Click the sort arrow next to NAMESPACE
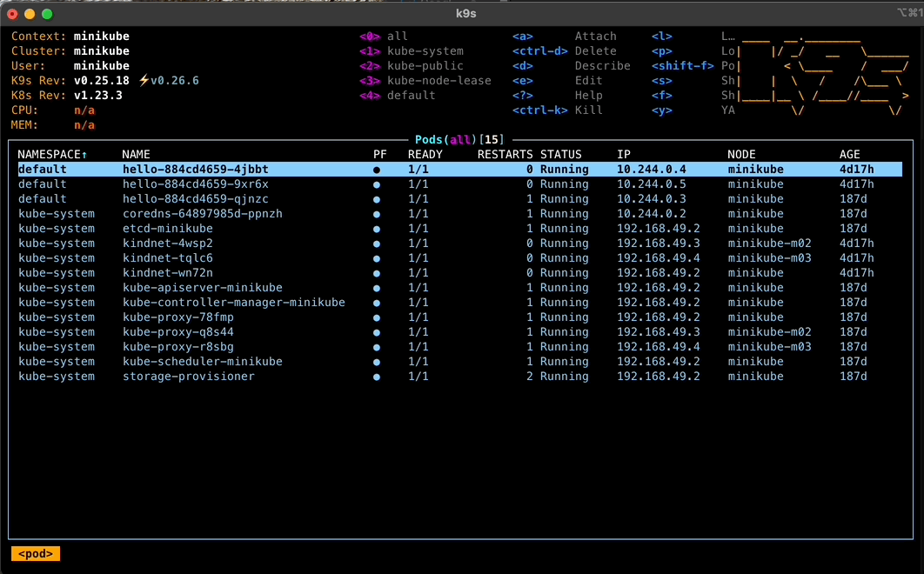The width and height of the screenshot is (924, 574). pyautogui.click(x=84, y=155)
